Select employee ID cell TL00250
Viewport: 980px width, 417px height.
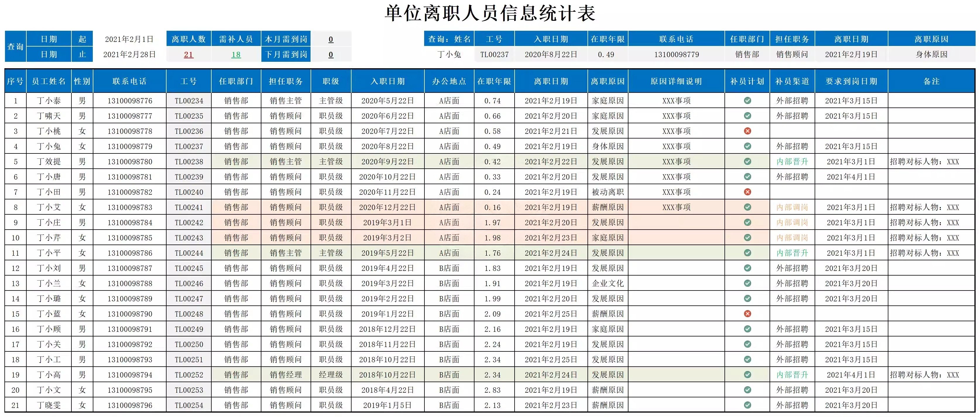pos(189,344)
